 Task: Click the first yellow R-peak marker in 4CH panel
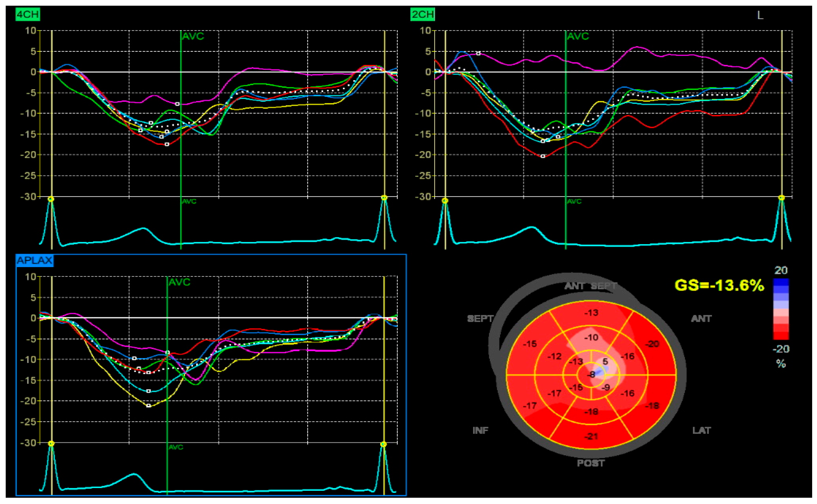(x=51, y=199)
